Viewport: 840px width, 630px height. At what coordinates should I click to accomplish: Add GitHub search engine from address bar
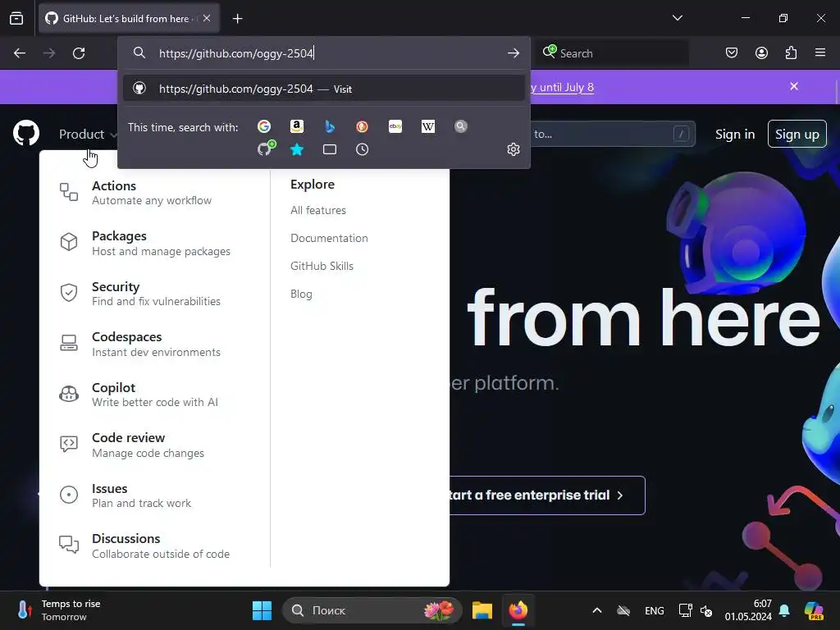coord(266,148)
